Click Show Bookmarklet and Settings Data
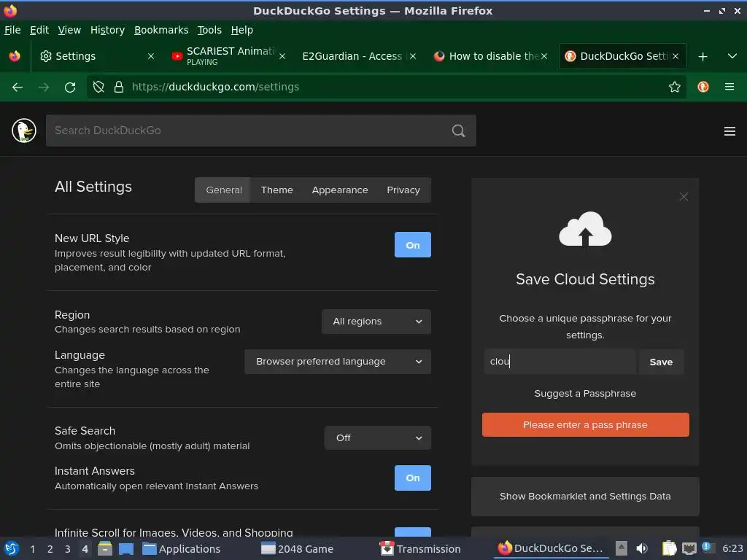 (x=585, y=496)
